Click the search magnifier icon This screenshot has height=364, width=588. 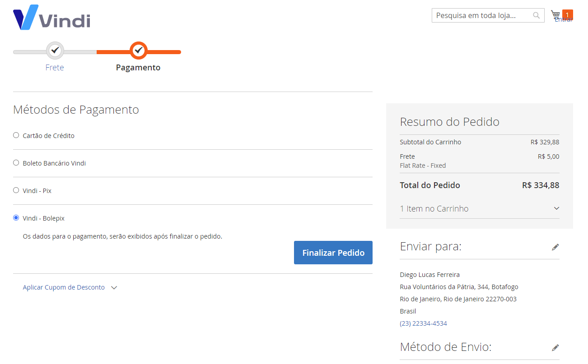point(536,15)
